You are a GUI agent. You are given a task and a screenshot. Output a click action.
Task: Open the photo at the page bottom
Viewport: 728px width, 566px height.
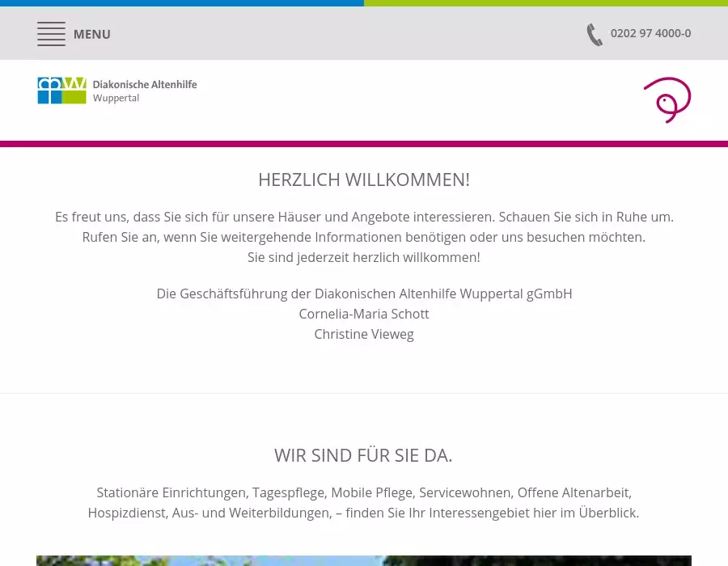(x=364, y=560)
